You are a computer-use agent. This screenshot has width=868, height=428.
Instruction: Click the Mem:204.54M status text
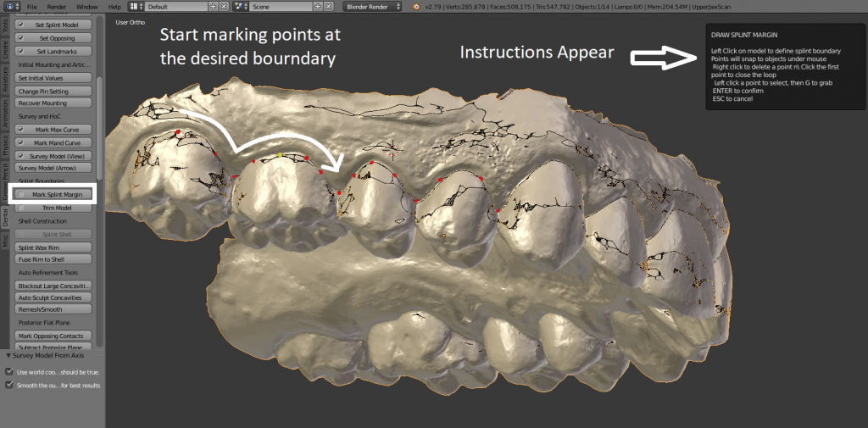[666, 7]
